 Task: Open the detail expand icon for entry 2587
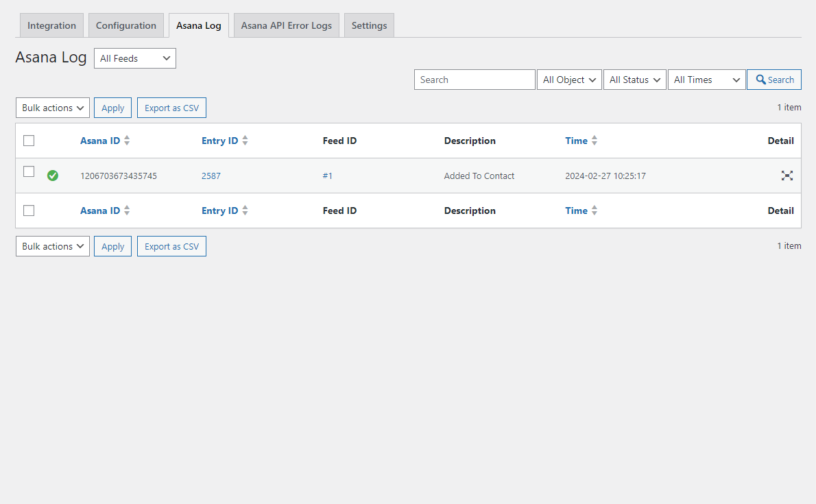pyautogui.click(x=787, y=176)
